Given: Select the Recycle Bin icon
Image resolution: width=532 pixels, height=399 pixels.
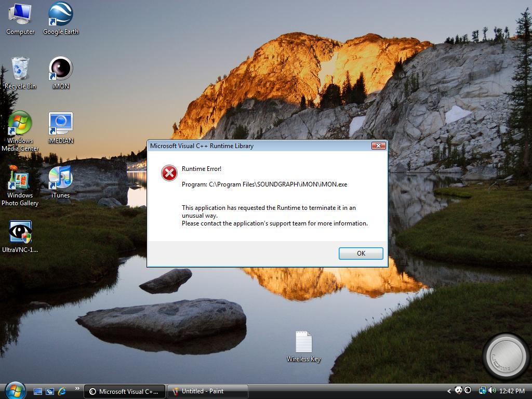Looking at the screenshot, I should pos(20,73).
